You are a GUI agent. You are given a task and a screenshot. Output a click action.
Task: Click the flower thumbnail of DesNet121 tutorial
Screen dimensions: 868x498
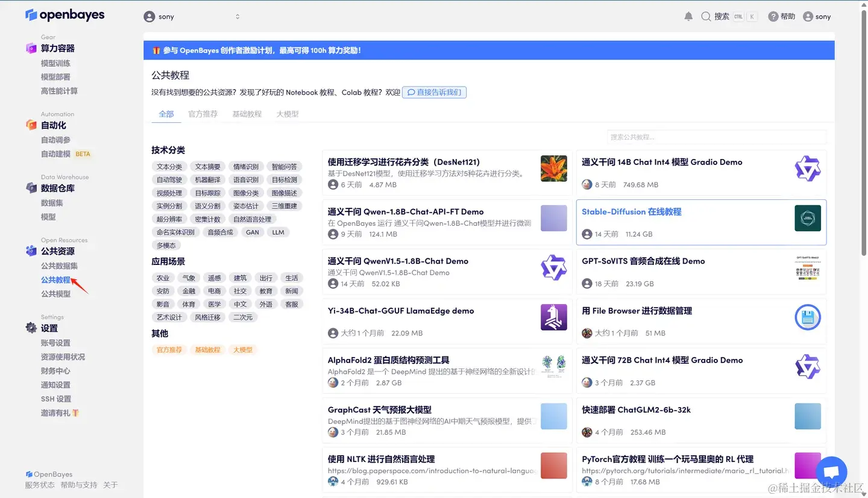click(x=554, y=169)
